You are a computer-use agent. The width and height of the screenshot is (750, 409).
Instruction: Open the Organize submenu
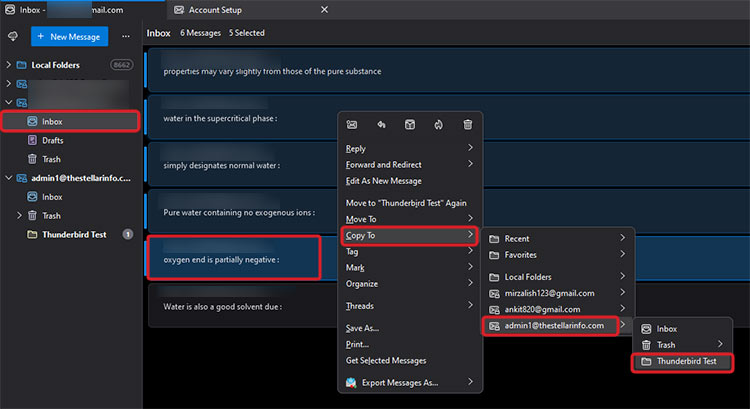click(x=410, y=284)
